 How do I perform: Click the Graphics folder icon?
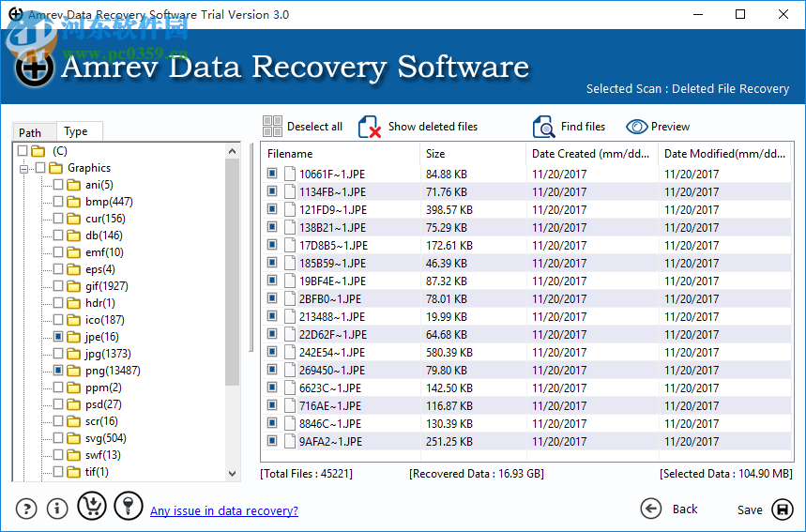(x=55, y=168)
